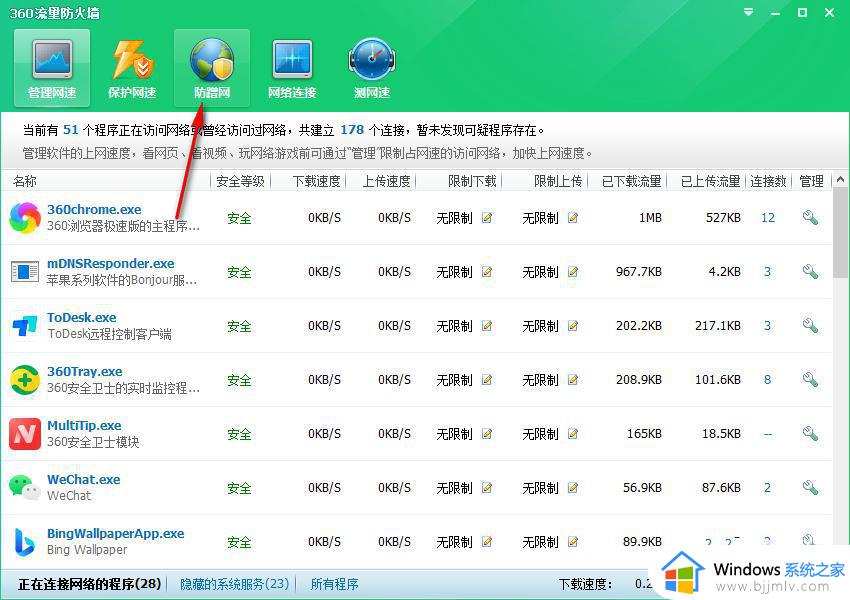Click the MultiTip.exe program icon

[25, 434]
